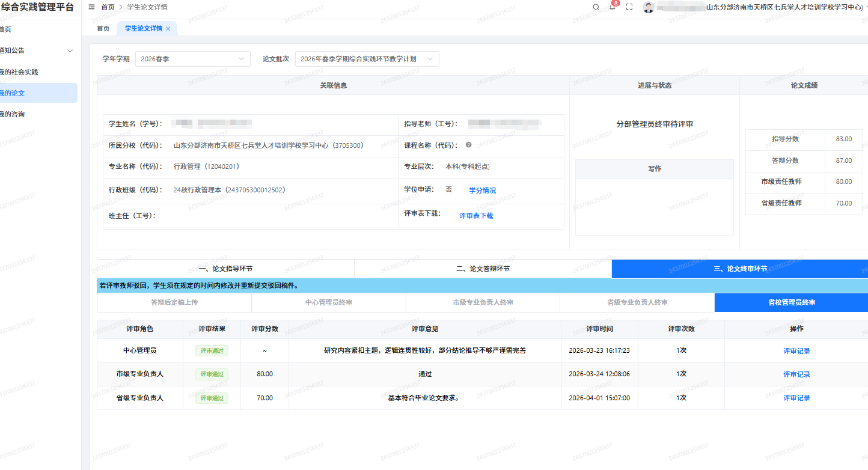Open user account menu dropdown arrow
Image resolution: width=868 pixels, height=470 pixels.
866,7
